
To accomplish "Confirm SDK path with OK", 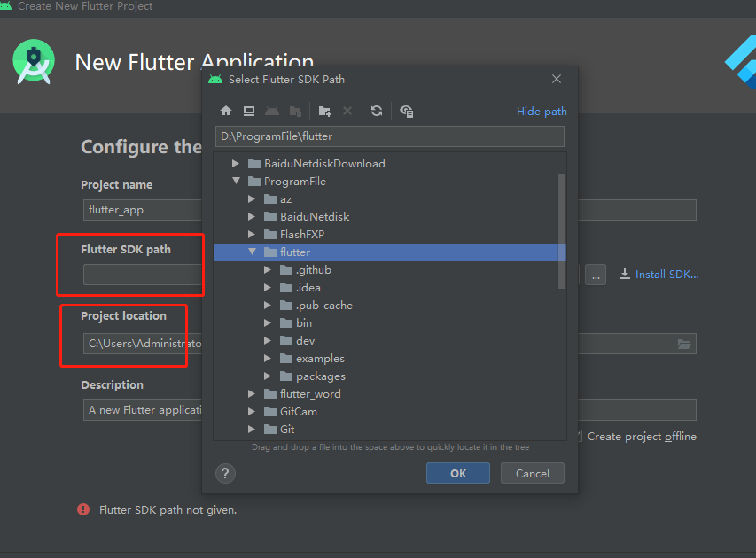I will pyautogui.click(x=458, y=473).
